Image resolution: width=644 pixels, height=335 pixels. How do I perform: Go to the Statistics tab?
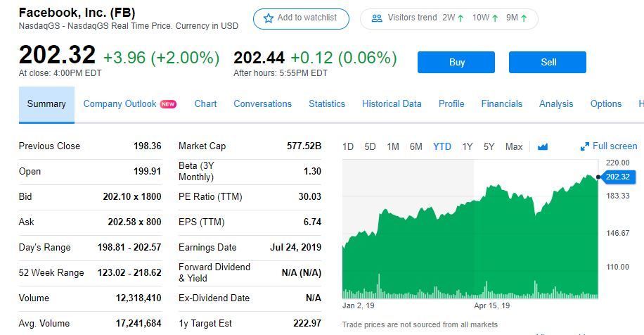coord(327,104)
